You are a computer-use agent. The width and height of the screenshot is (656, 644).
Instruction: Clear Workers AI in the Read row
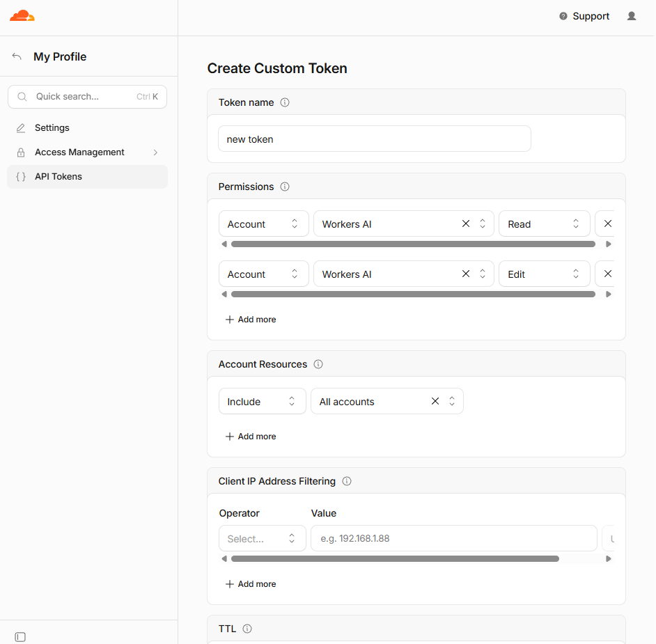tap(466, 223)
